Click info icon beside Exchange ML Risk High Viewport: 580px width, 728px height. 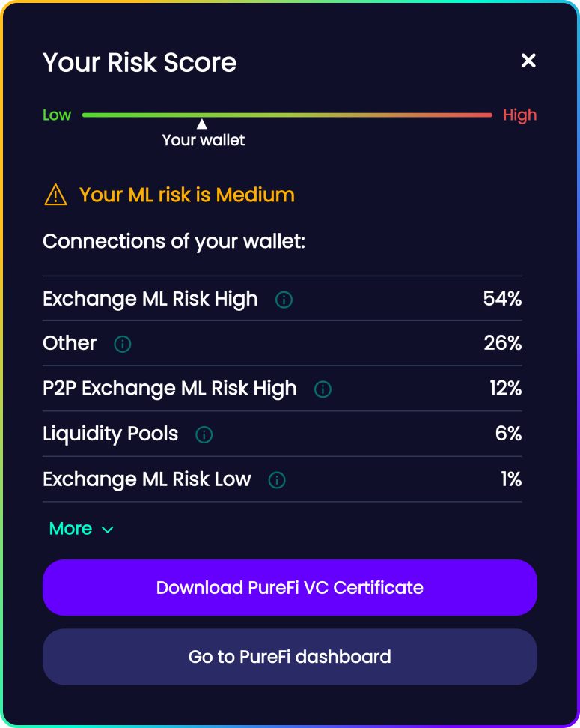point(284,300)
